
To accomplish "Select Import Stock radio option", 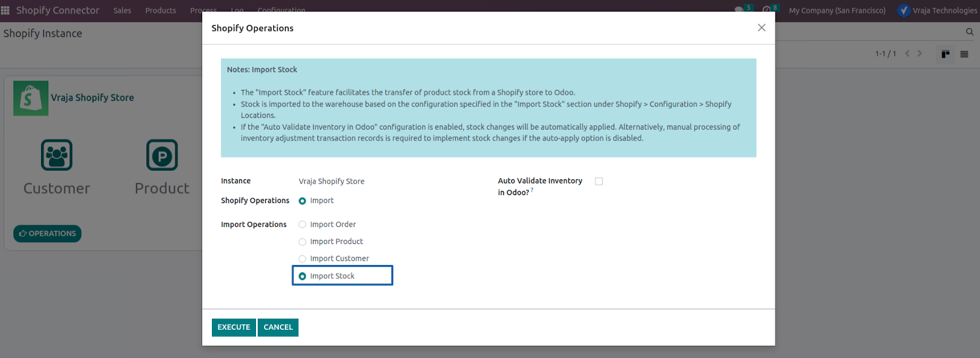I will (x=303, y=276).
